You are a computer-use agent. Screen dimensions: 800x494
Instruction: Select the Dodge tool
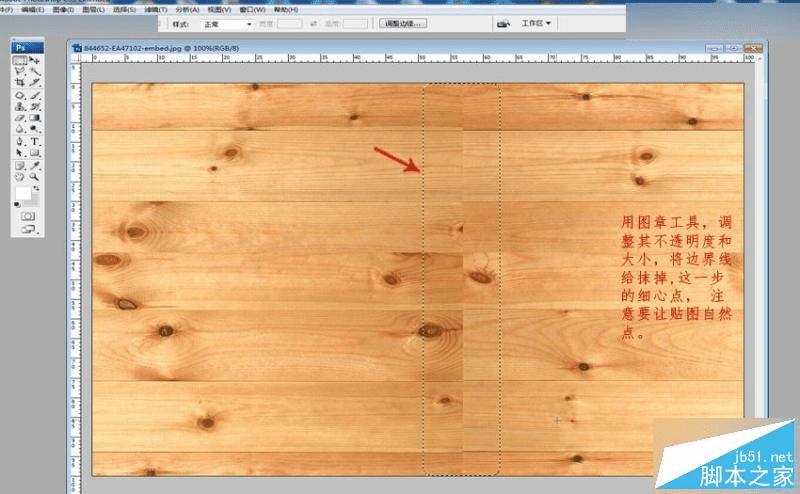coord(35,129)
